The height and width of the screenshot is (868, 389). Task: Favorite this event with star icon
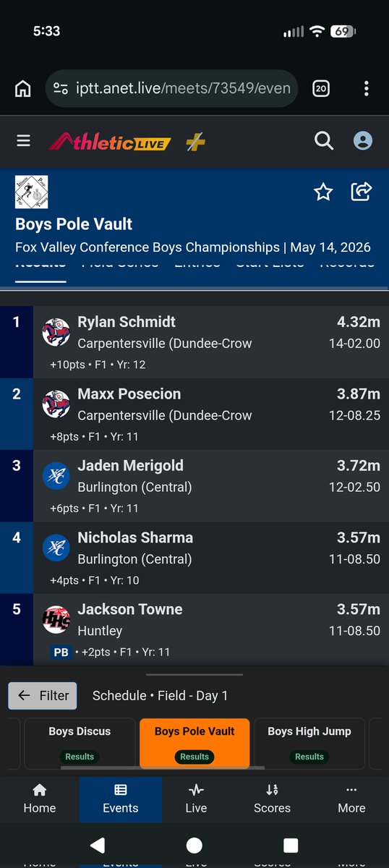tap(323, 192)
